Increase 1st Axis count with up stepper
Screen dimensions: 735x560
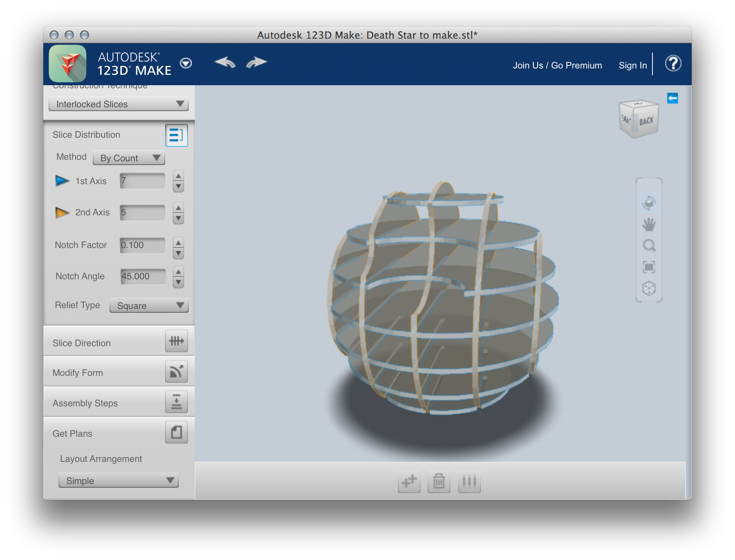pos(178,176)
